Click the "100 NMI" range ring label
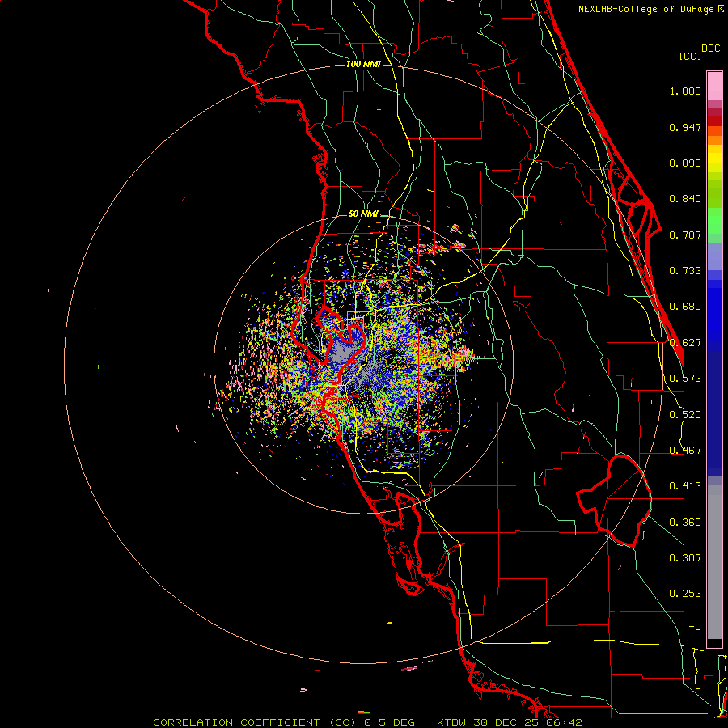Image resolution: width=728 pixels, height=728 pixels. [363, 64]
